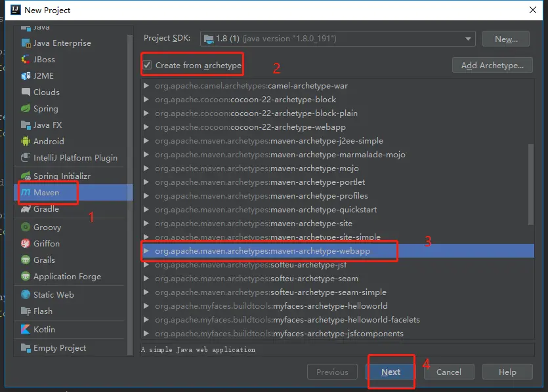
Task: Select myfaces-archetype-helloworld-facelets row
Action: pyautogui.click(x=337, y=320)
